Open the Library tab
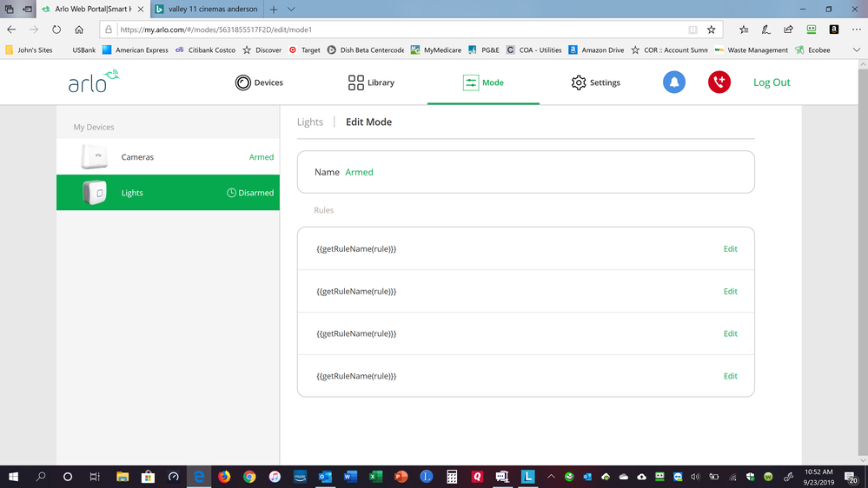Image resolution: width=868 pixels, height=488 pixels. pos(371,82)
